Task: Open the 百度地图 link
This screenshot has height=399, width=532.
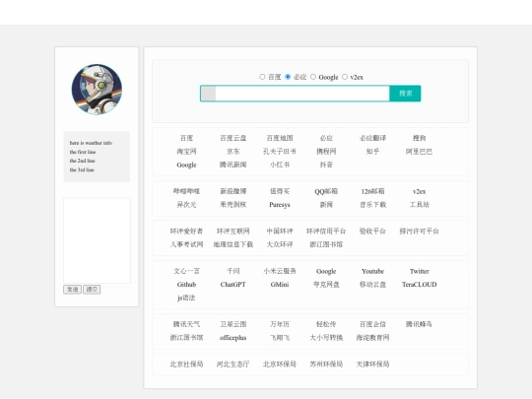Action: (280, 138)
